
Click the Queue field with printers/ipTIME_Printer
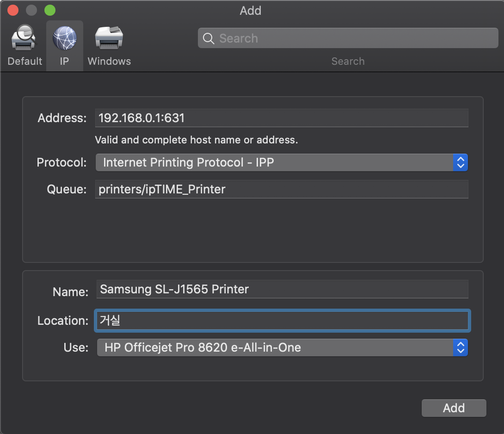pos(282,189)
